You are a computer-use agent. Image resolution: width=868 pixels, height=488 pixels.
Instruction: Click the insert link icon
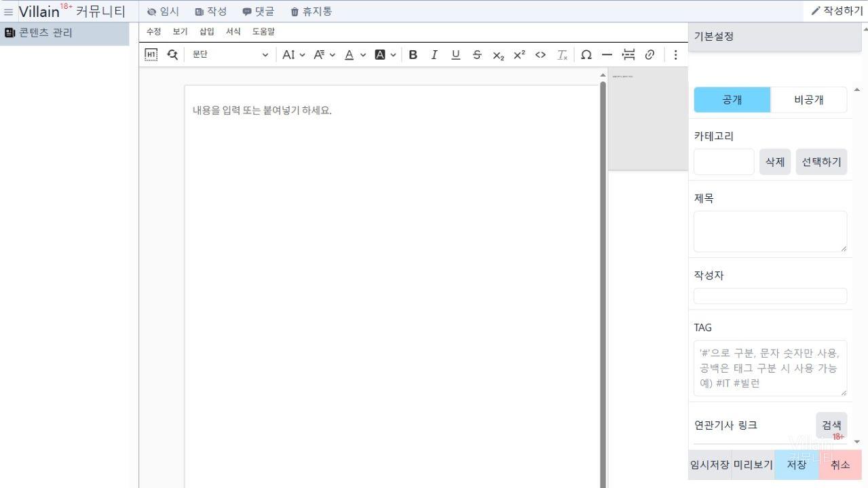tap(649, 55)
